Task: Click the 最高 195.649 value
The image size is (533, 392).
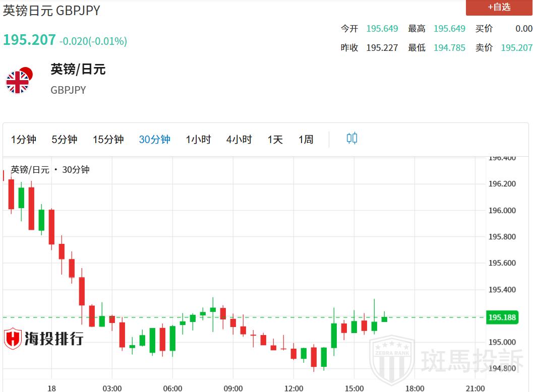Action: [x=449, y=29]
